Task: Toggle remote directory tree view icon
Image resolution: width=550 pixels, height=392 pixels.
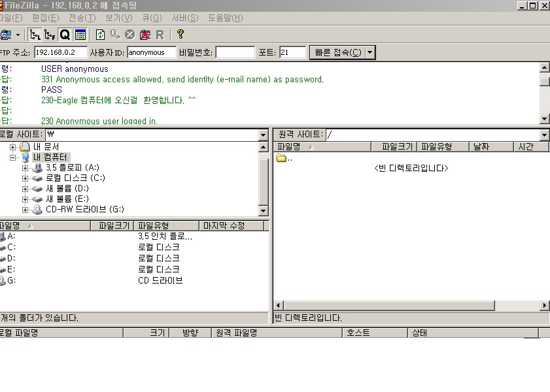Action: pyautogui.click(x=50, y=35)
